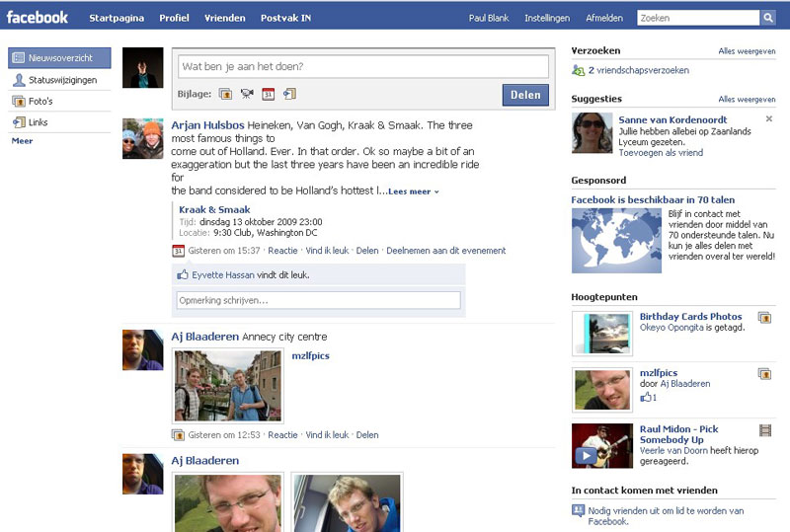Click Vind ik leuk on Annecy post

point(327,435)
